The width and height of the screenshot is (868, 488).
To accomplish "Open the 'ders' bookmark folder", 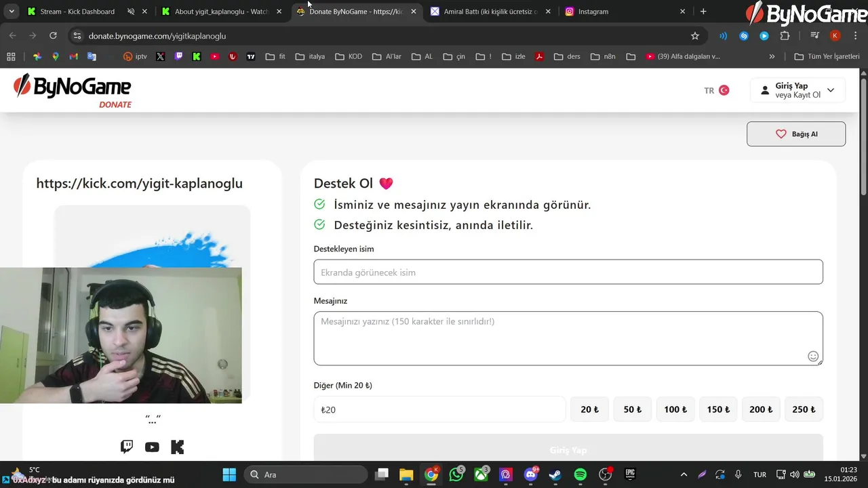I will pos(567,57).
